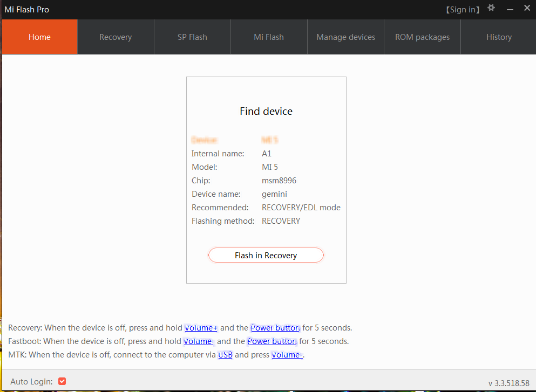
Task: Open the History tab
Action: tap(499, 37)
